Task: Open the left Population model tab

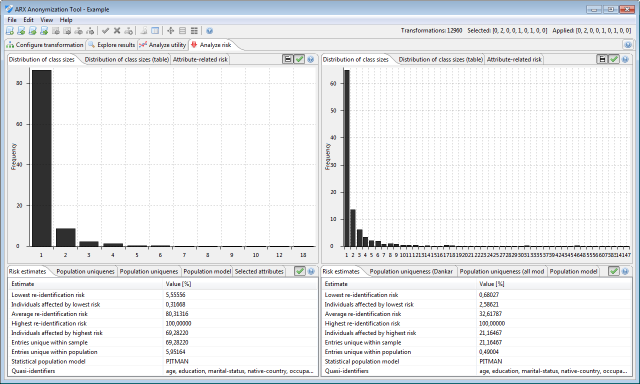Action: [x=207, y=271]
